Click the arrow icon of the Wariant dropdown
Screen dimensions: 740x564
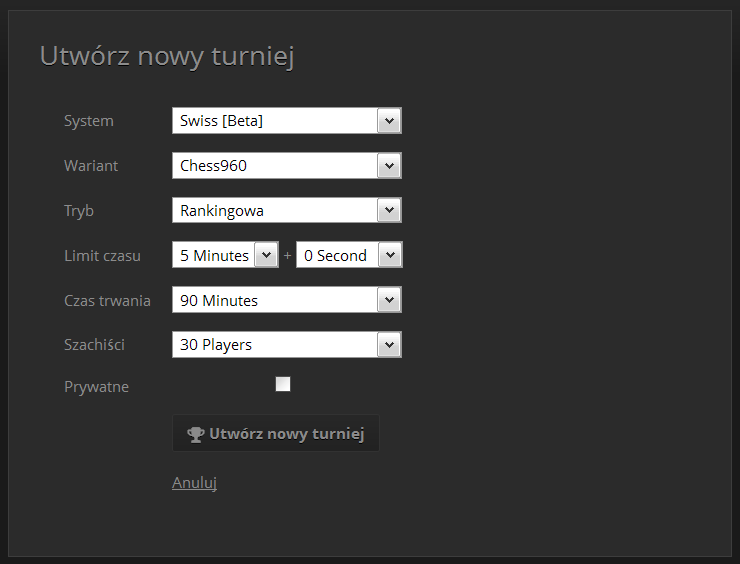[x=389, y=166]
